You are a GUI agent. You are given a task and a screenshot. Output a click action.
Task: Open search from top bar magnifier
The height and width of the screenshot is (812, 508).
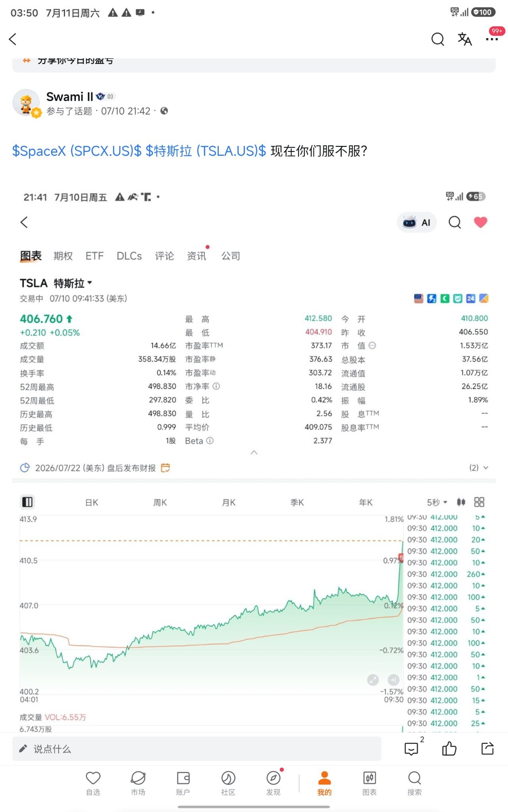coord(437,39)
